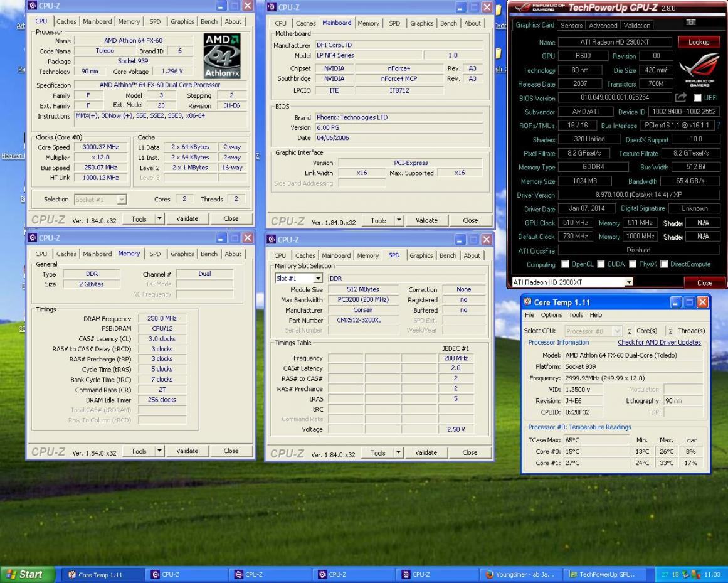Open the Advanced tab in GPU-Z

pos(603,26)
